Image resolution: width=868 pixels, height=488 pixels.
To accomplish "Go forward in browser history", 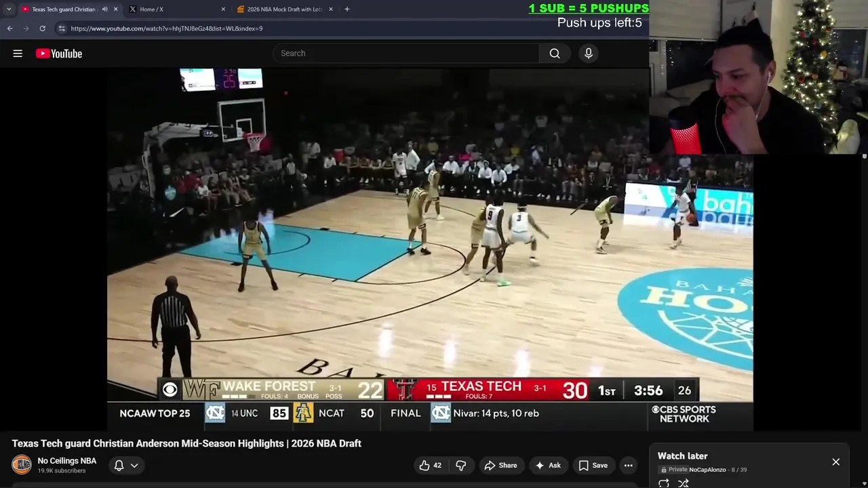I will coord(26,28).
